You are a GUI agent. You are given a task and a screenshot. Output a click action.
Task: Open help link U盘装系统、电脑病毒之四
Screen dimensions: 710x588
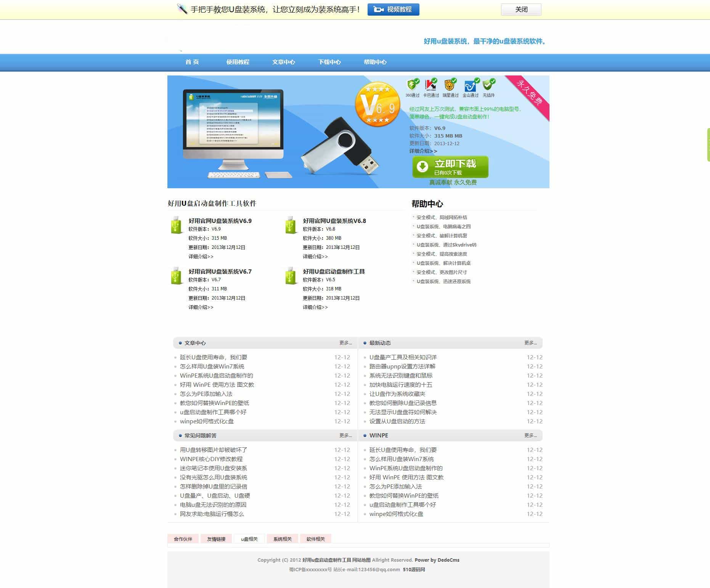(x=443, y=226)
